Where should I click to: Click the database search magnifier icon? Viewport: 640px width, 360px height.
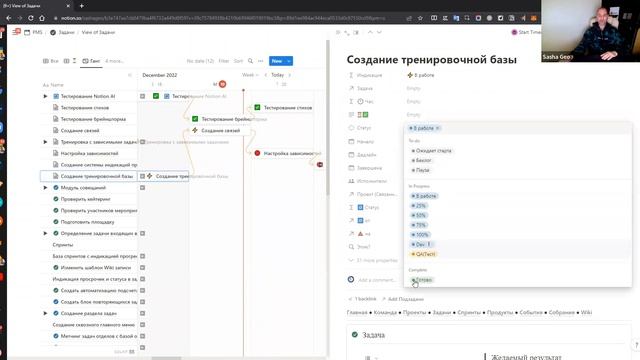click(250, 61)
